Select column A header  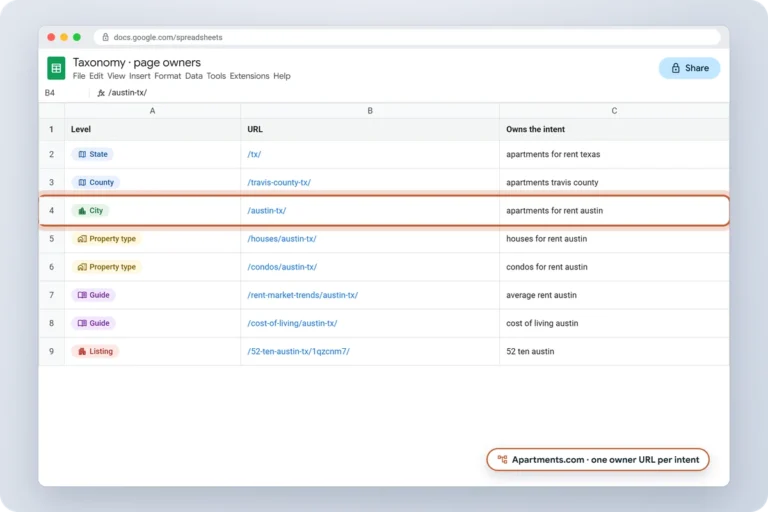pyautogui.click(x=152, y=111)
